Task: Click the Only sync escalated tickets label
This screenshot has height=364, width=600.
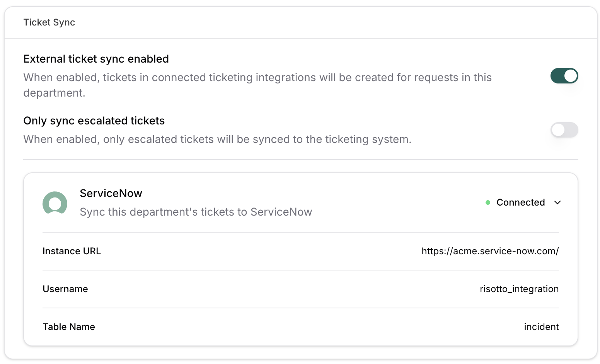Action: 94,121
